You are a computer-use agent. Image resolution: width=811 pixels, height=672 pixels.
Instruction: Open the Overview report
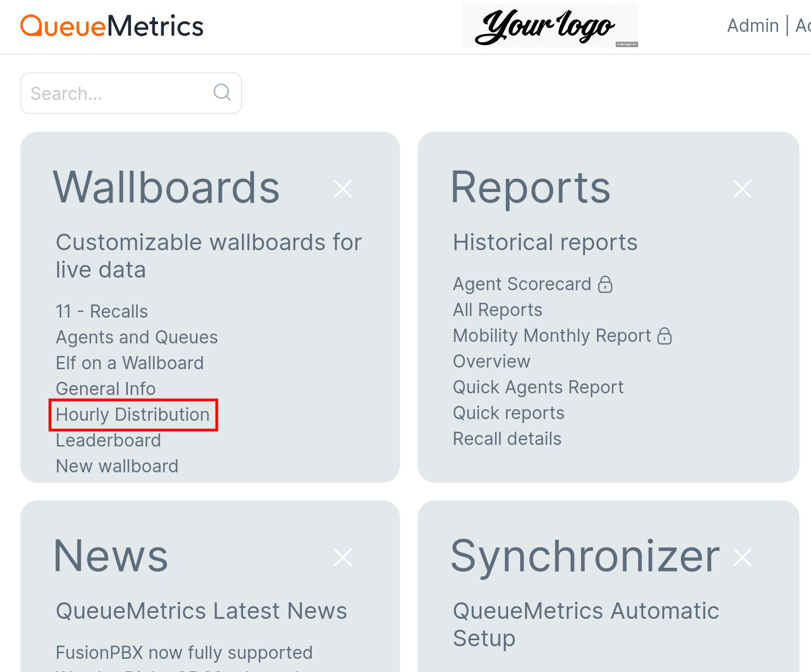pyautogui.click(x=492, y=362)
